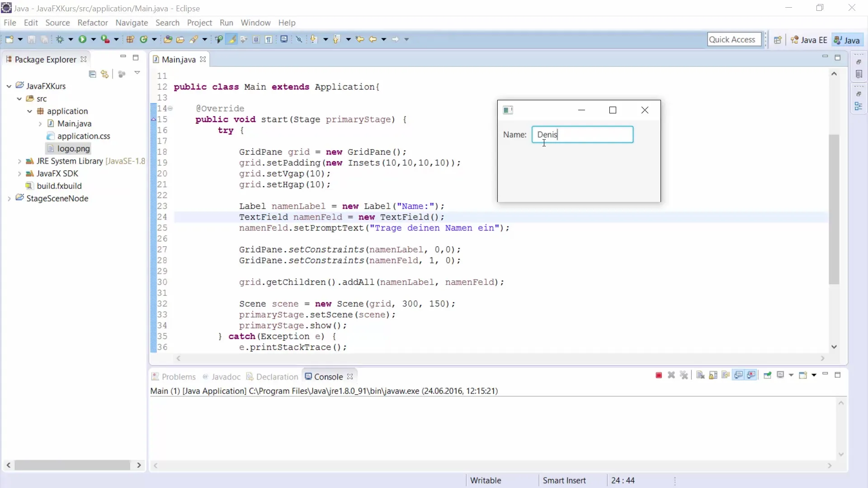868x488 pixels.
Task: Open the Refactor menu
Action: (x=92, y=23)
